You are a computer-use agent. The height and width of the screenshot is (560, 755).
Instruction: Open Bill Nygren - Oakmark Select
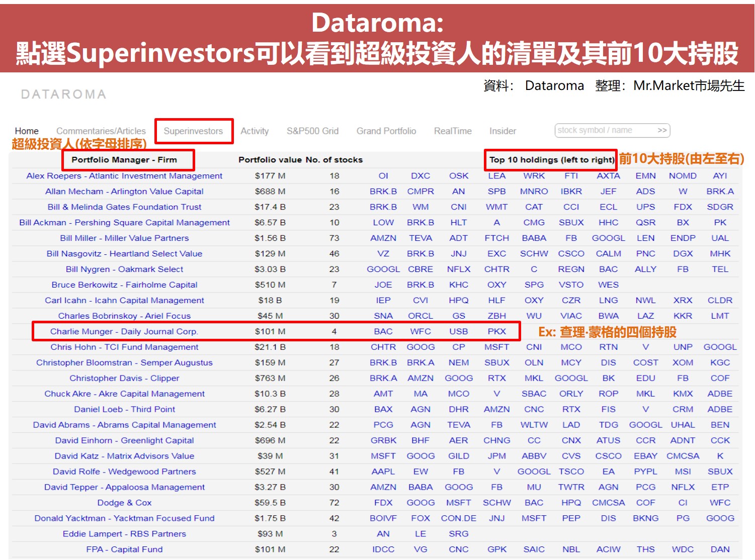pyautogui.click(x=124, y=269)
